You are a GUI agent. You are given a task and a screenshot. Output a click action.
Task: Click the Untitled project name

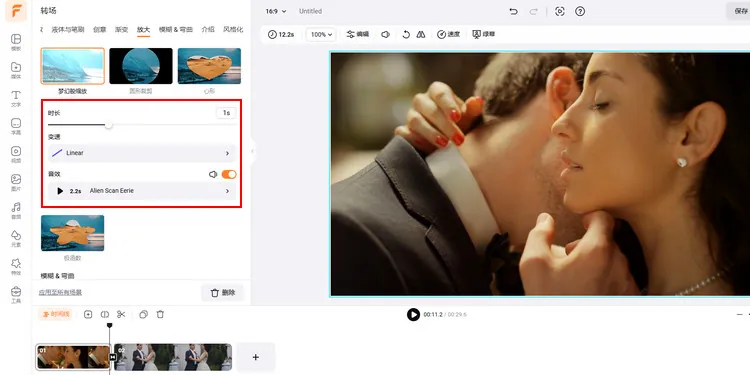click(x=310, y=11)
